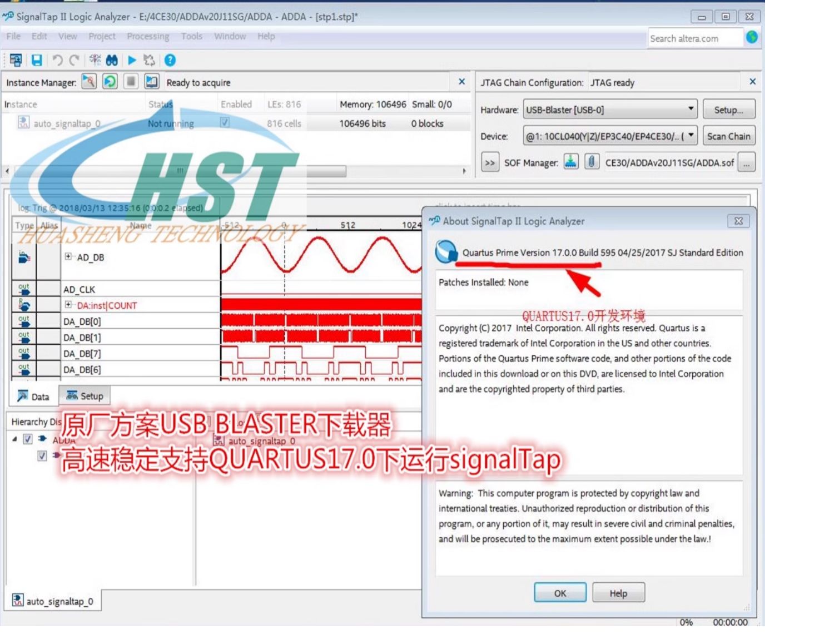
Task: Switch to the Data tab
Action: point(34,396)
